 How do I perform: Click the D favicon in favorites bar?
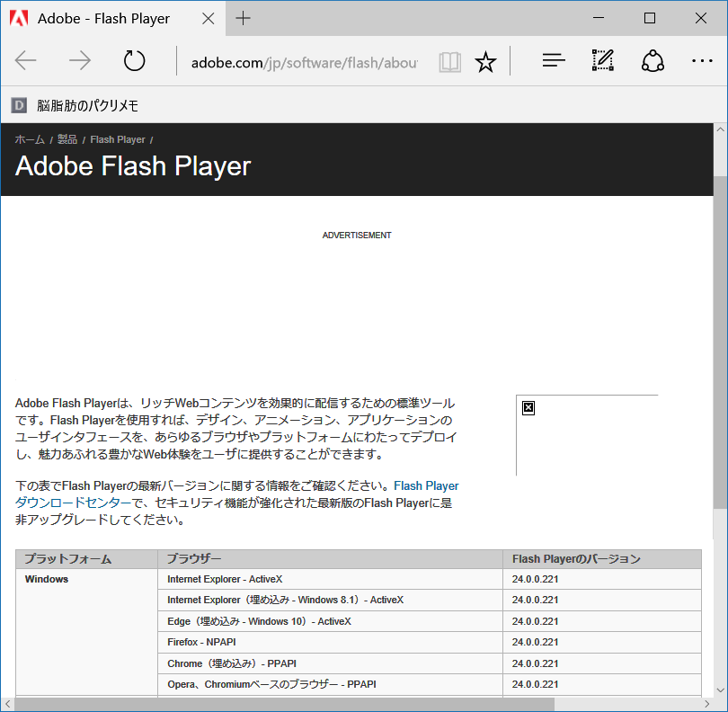(x=19, y=105)
